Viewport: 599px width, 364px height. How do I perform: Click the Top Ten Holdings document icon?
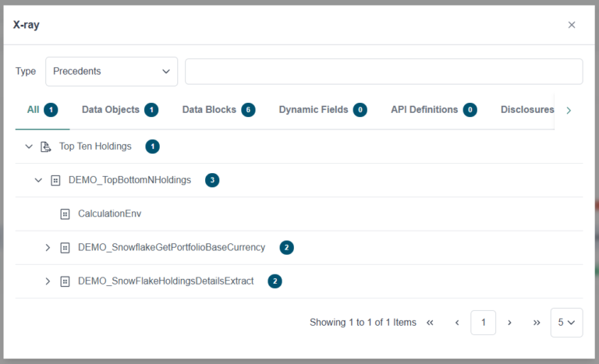click(x=45, y=147)
